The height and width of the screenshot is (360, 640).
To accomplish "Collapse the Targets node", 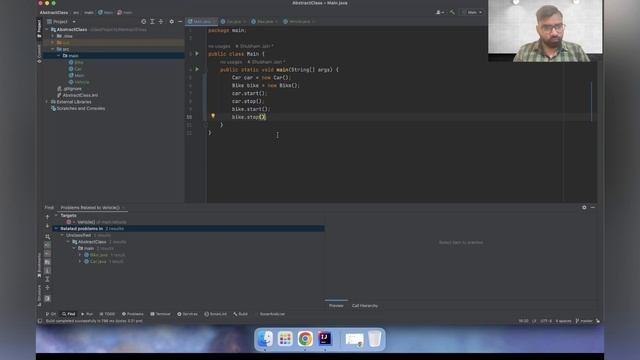I will [56, 215].
